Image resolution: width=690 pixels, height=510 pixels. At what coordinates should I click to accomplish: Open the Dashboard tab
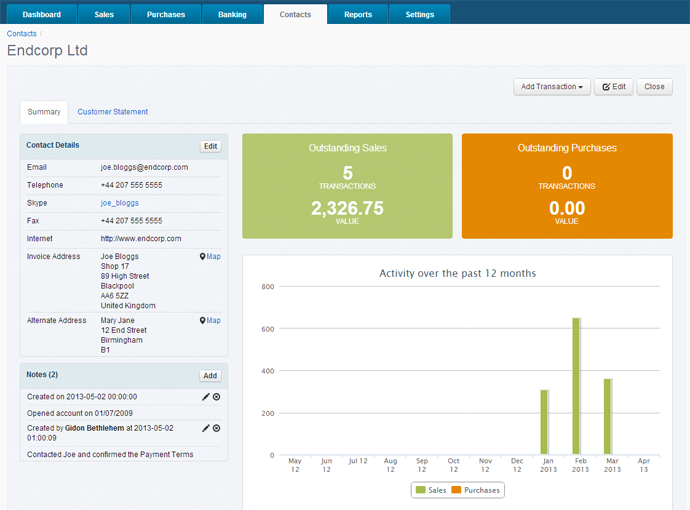pyautogui.click(x=41, y=15)
